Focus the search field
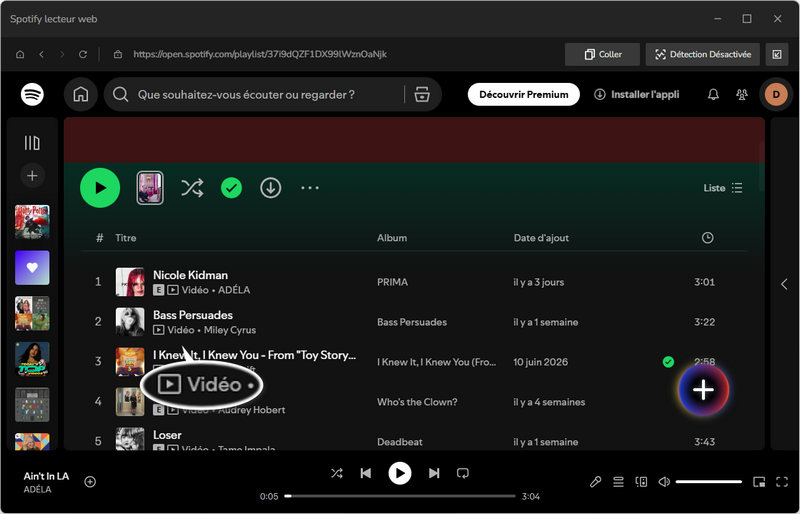Viewport: 800px width, 514px height. (246, 94)
